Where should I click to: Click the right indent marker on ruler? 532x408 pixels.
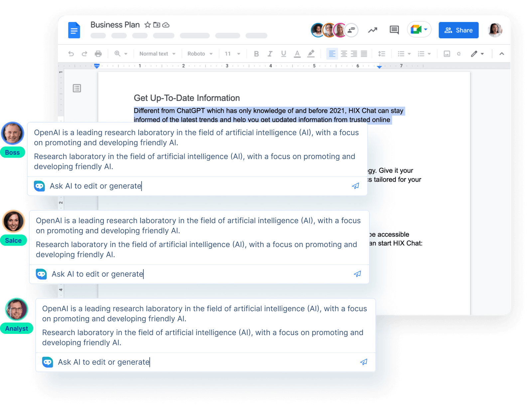[x=379, y=67]
